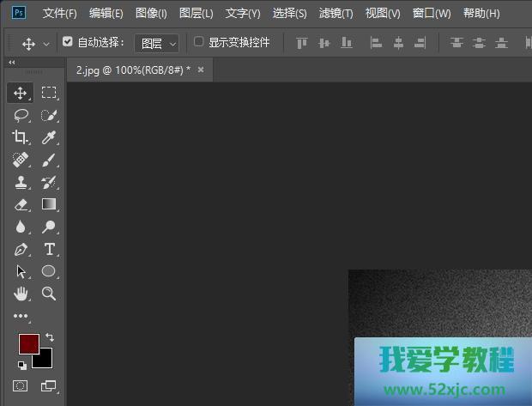Select the Clone Stamp tool
Screen dimensions: 532x406
point(21,182)
